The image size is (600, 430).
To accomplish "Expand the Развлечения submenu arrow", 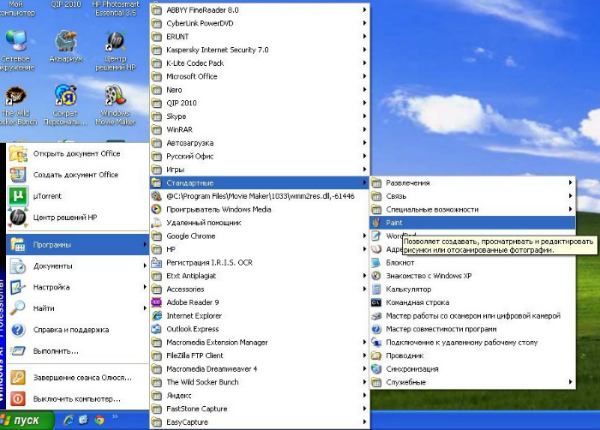I will tap(570, 183).
